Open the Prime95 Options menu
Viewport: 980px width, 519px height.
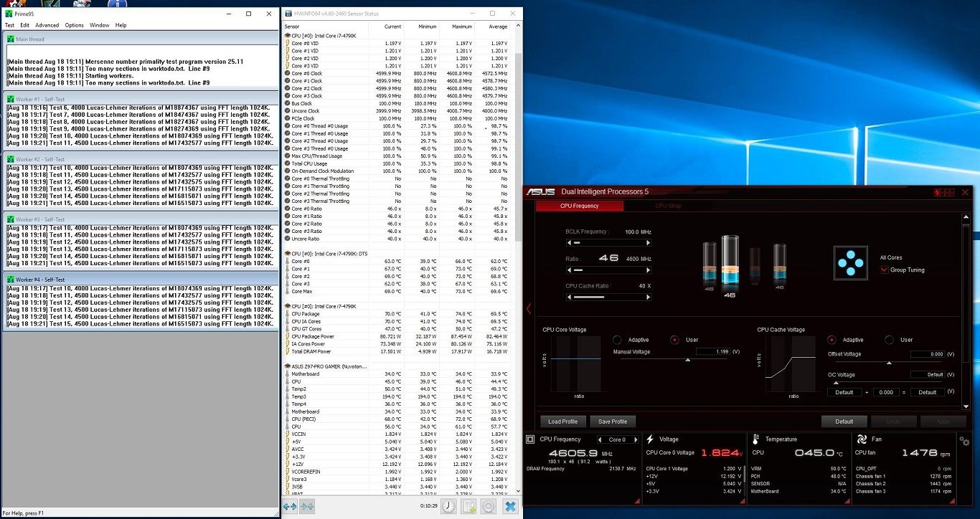pyautogui.click(x=75, y=25)
